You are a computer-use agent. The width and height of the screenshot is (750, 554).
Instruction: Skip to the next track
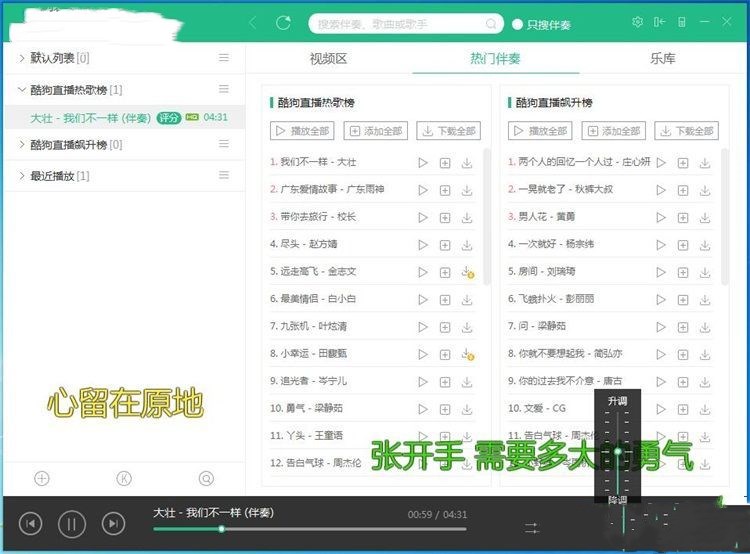(x=113, y=523)
